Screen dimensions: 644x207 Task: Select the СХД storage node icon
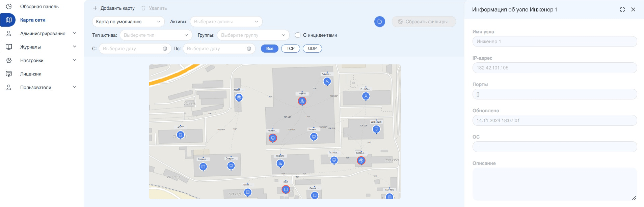tap(286, 189)
